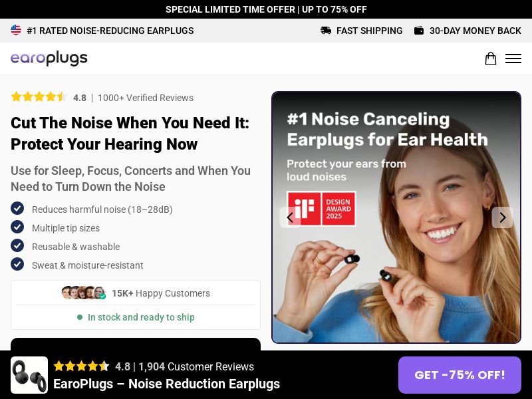The image size is (532, 399).
Task: Click the iF Design Award 2025 badge
Action: (x=321, y=209)
